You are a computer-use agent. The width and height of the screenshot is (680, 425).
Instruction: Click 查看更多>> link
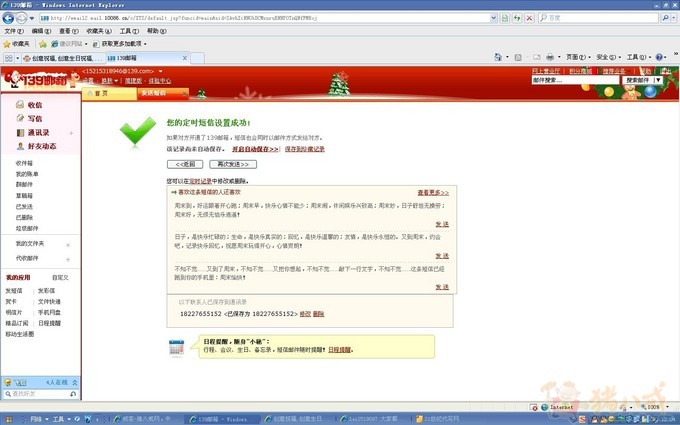433,193
